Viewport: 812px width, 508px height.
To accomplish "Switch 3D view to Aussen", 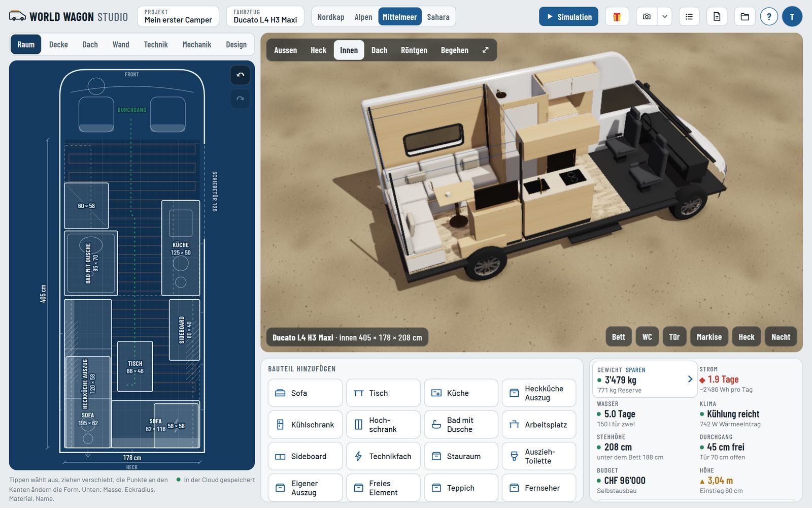I will pos(286,50).
